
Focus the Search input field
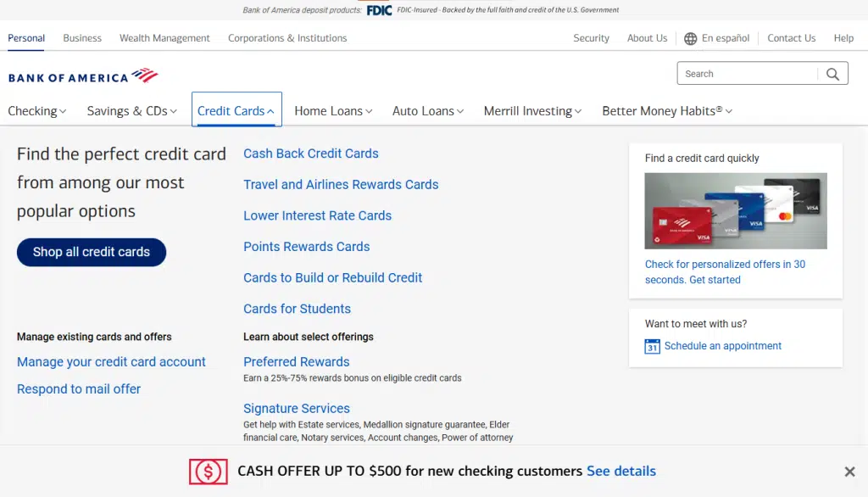pyautogui.click(x=748, y=74)
